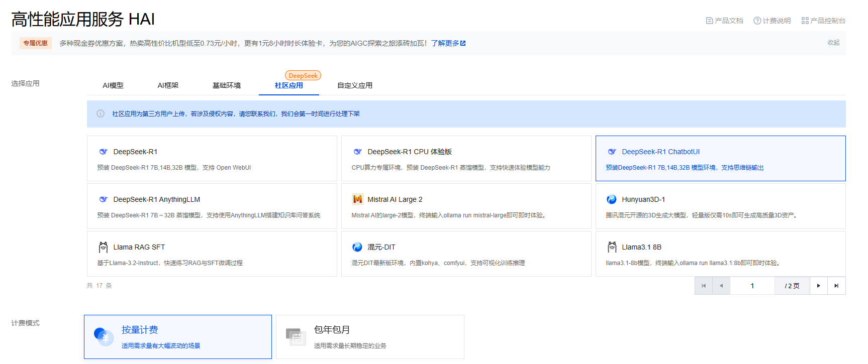The width and height of the screenshot is (868, 364).
Task: Click the 混元-DIT logo icon
Action: [357, 247]
